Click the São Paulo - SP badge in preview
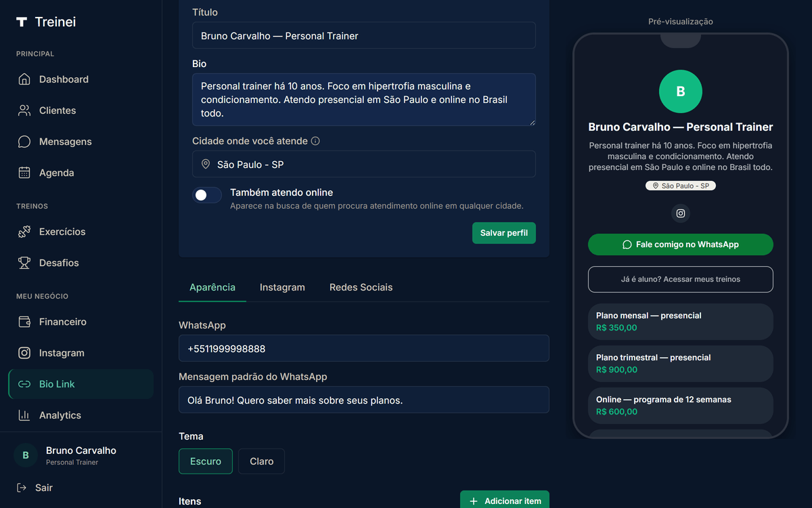 [x=681, y=186]
